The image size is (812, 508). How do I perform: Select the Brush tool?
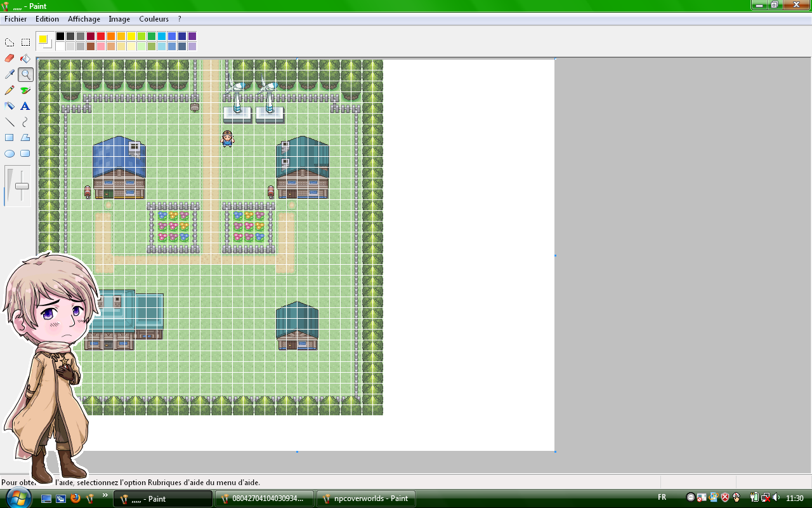coord(25,90)
